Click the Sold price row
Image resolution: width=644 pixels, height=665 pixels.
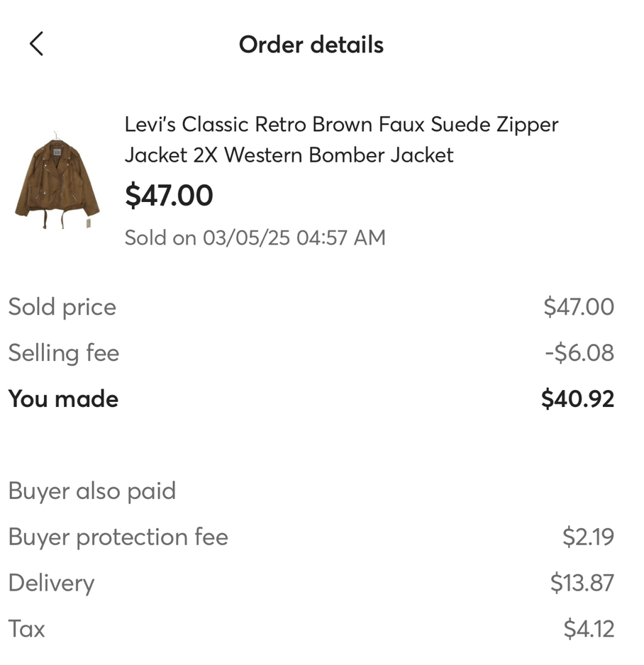pyautogui.click(x=62, y=306)
